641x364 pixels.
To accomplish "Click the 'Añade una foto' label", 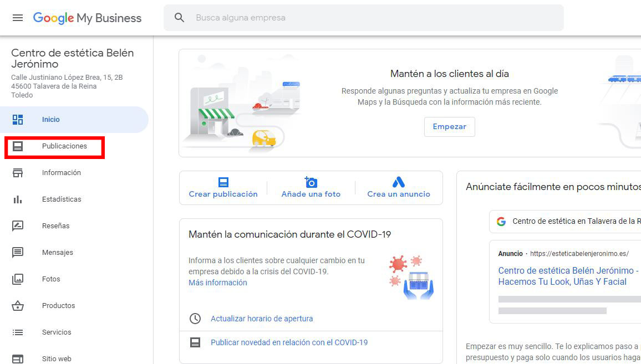I will pyautogui.click(x=311, y=194).
